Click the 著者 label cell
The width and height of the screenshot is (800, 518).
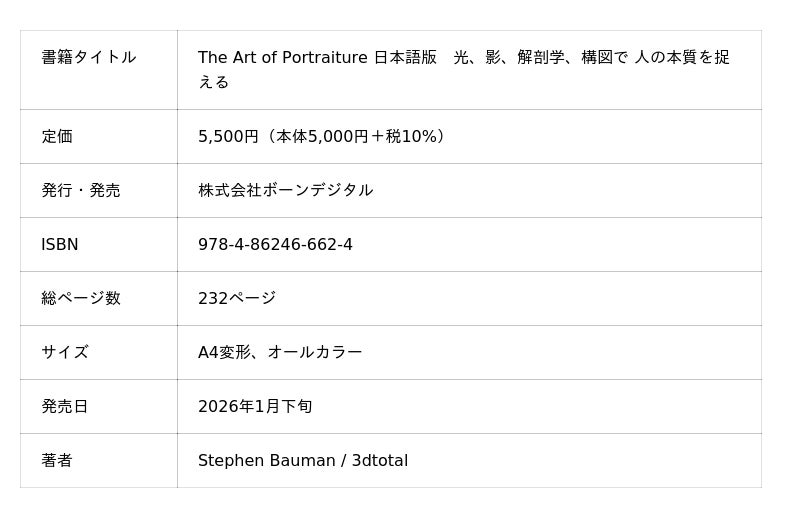click(x=57, y=461)
